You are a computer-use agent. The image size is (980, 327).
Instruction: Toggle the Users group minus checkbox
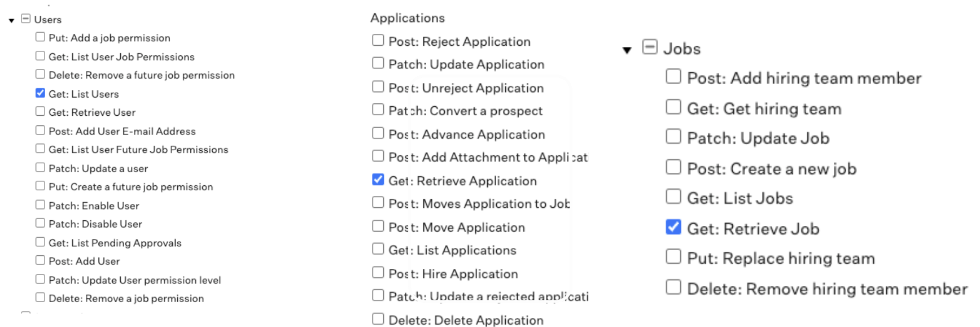tap(25, 19)
